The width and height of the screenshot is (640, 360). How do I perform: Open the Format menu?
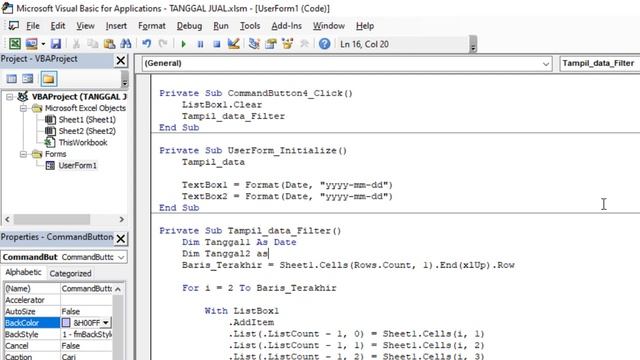(151, 26)
